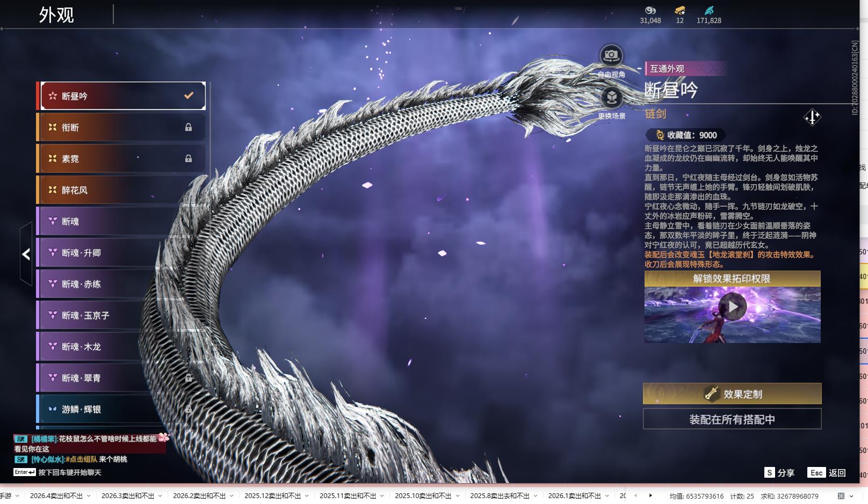This screenshot has height=504, width=868.
Task: Click the 效果定制 gold button
Action: (732, 394)
